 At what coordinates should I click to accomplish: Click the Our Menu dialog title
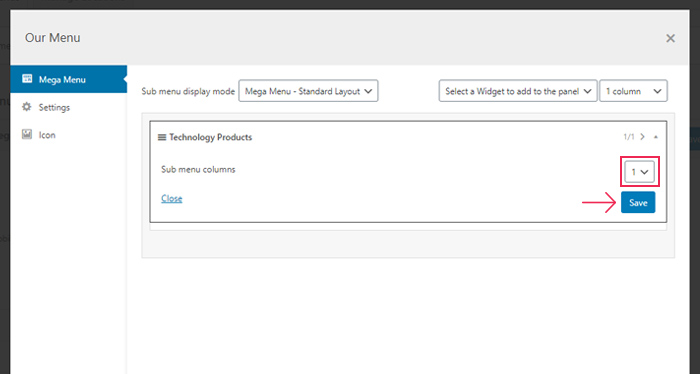53,38
